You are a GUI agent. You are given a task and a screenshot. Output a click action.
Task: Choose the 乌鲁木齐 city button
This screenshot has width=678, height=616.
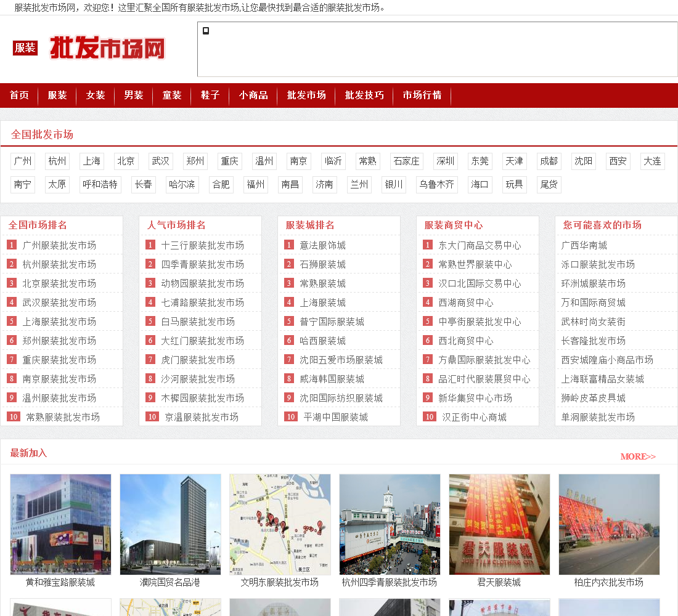click(437, 185)
